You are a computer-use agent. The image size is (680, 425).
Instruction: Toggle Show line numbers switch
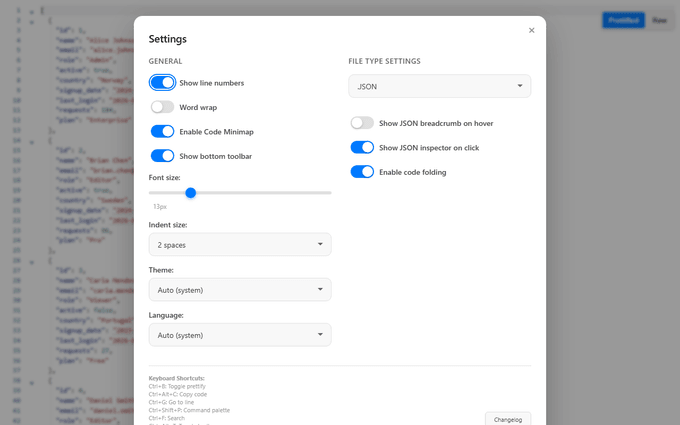click(x=162, y=82)
